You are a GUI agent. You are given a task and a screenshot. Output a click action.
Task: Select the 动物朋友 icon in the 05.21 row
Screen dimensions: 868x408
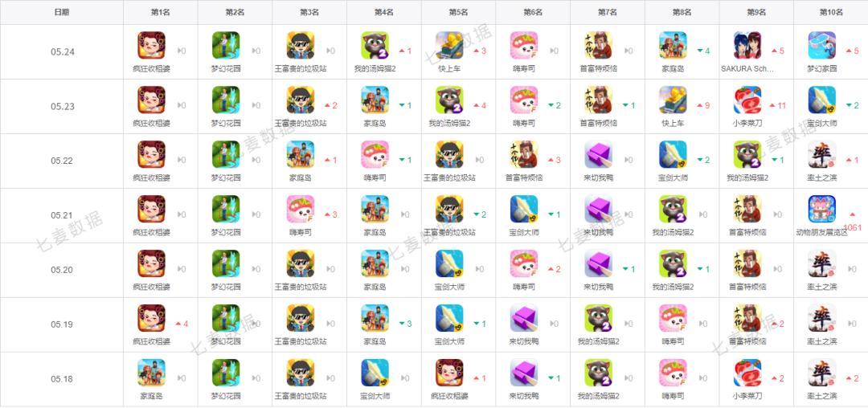click(x=822, y=209)
